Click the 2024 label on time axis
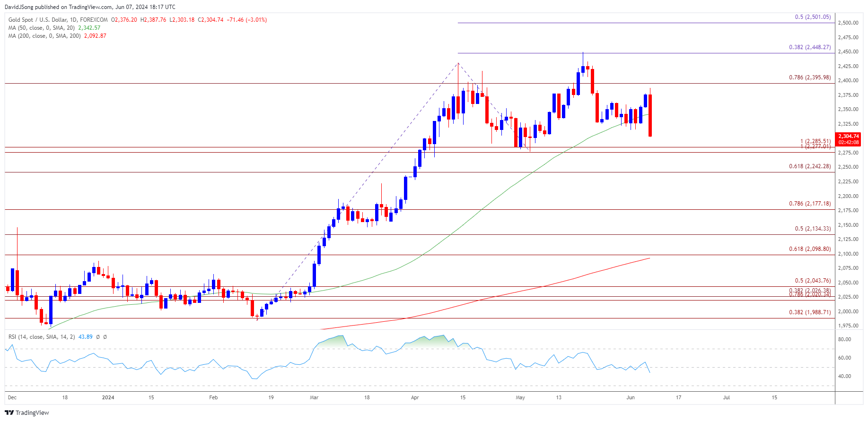Screen dimensions: 868x421 tap(108, 397)
